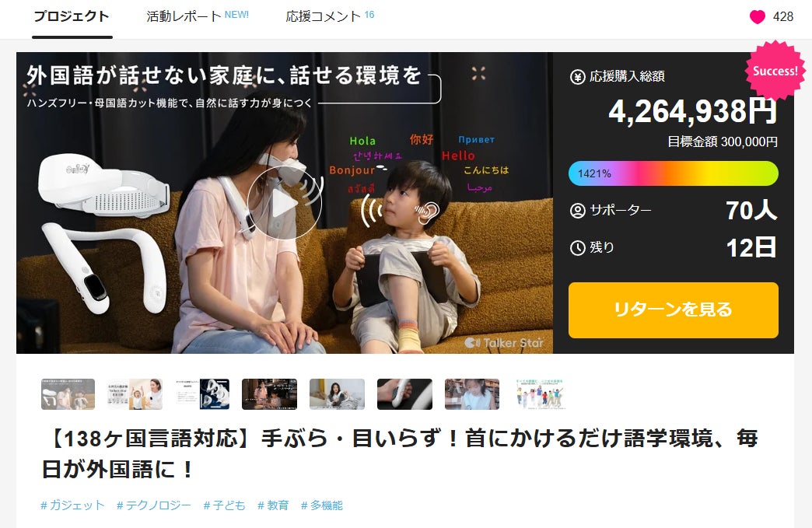This screenshot has height=528, width=812.
Task: Click the pink heart favorite icon
Action: click(757, 17)
